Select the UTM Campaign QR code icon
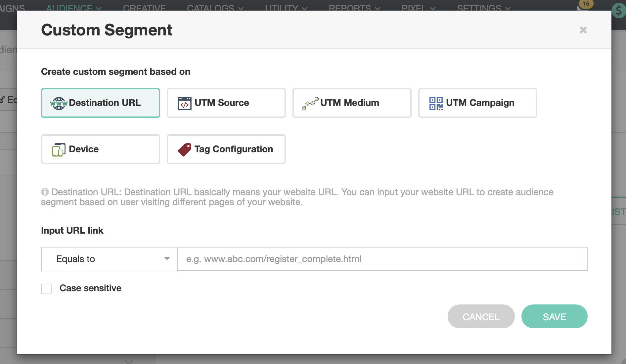This screenshot has height=364, width=626. pos(436,103)
